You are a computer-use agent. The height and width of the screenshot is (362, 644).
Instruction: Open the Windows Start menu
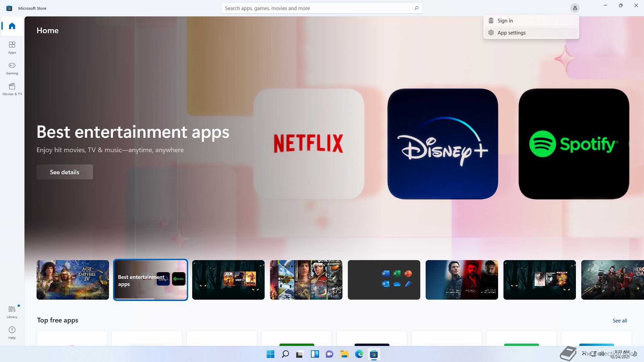click(270, 354)
